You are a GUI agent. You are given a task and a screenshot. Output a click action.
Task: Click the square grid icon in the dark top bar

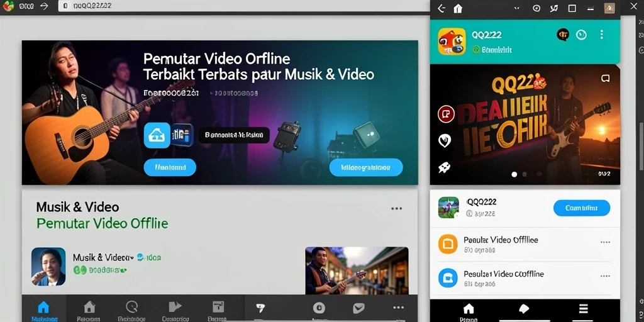pos(571,8)
